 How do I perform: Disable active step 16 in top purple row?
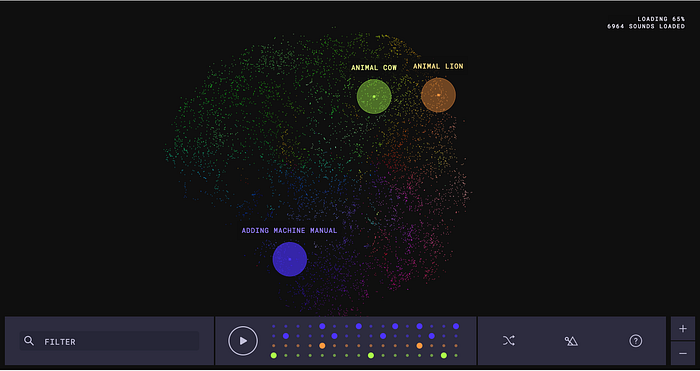point(456,326)
